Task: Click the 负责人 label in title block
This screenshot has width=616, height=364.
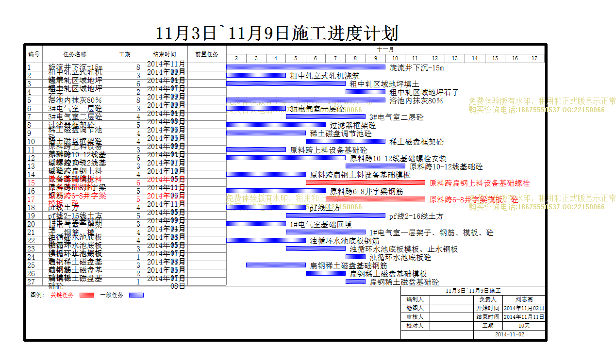Action: coord(488,299)
